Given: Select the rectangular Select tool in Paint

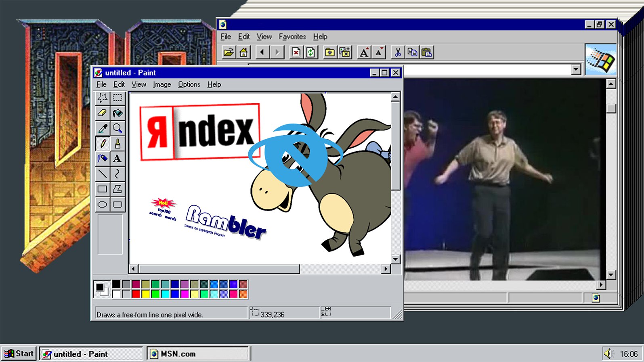Looking at the screenshot, I should [117, 98].
